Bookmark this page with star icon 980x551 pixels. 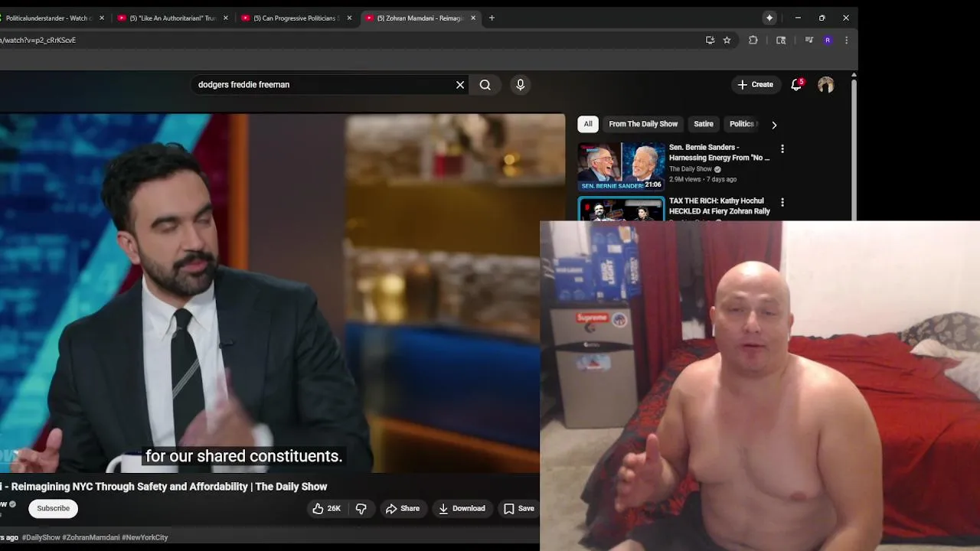727,40
